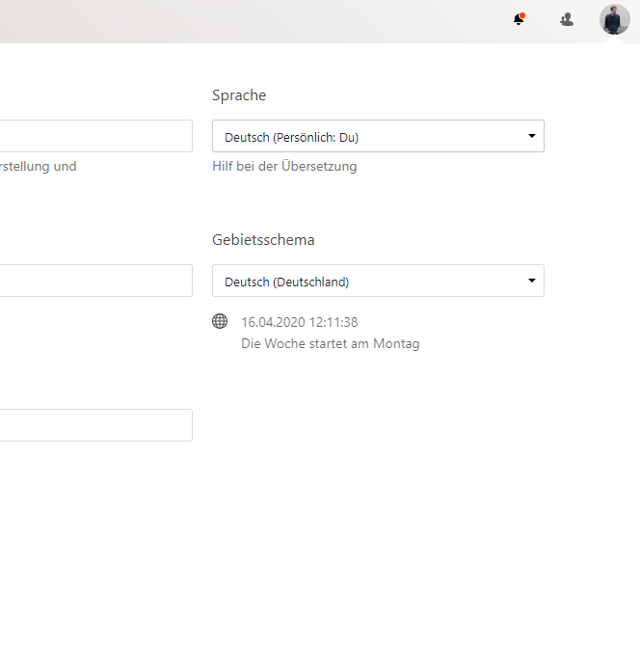Focus the input field left of Sprache dropdown
Viewport: 640px width, 672px height.
[x=96, y=136]
